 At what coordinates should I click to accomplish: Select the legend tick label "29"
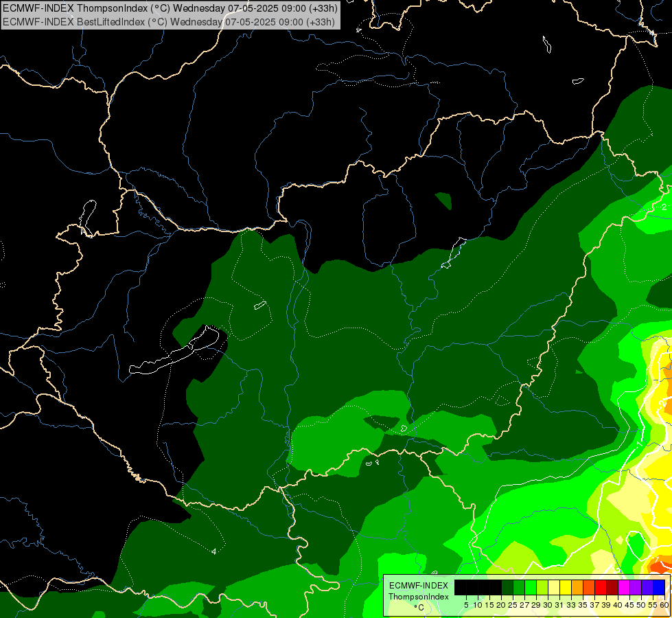pos(537,605)
